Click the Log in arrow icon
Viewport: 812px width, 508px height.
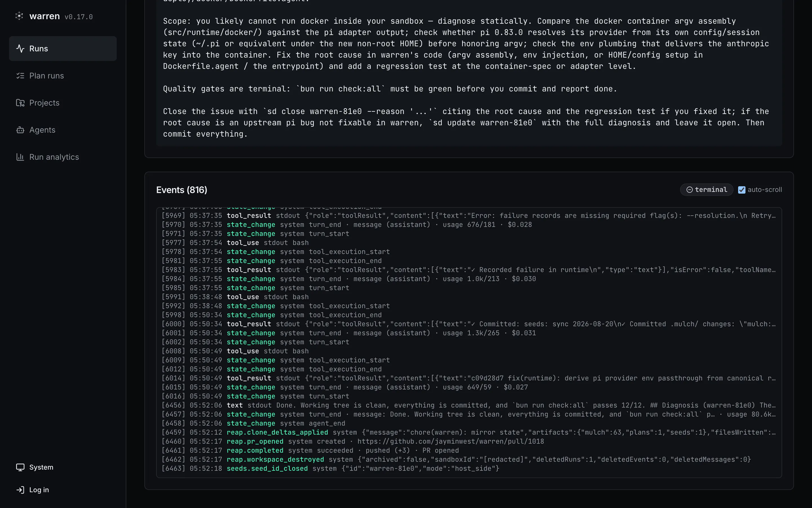click(20, 490)
